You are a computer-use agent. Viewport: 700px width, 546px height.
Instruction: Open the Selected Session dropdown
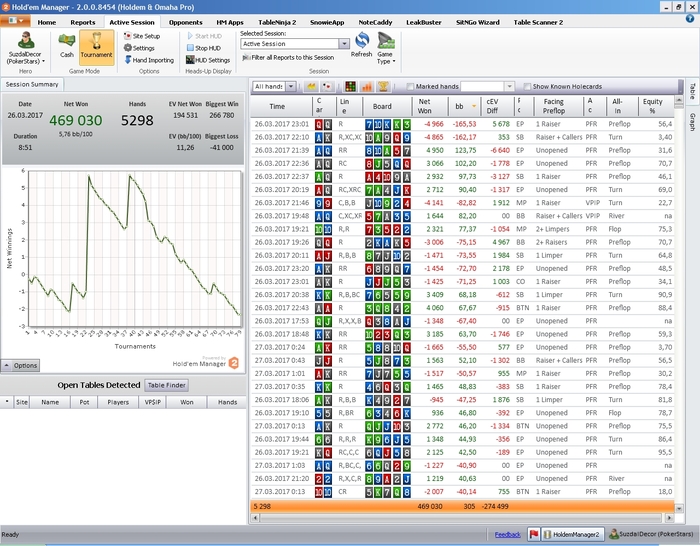344,44
